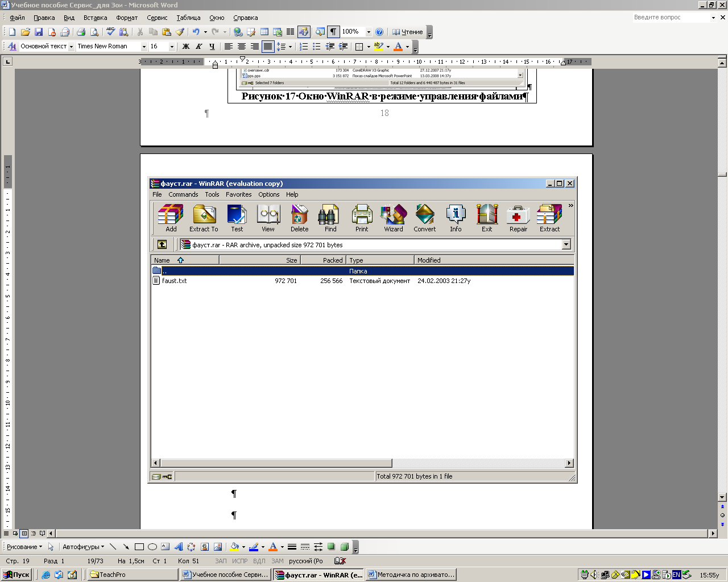Toggle Italic (К) formatting
Screen dimensions: 728x582
(198, 47)
